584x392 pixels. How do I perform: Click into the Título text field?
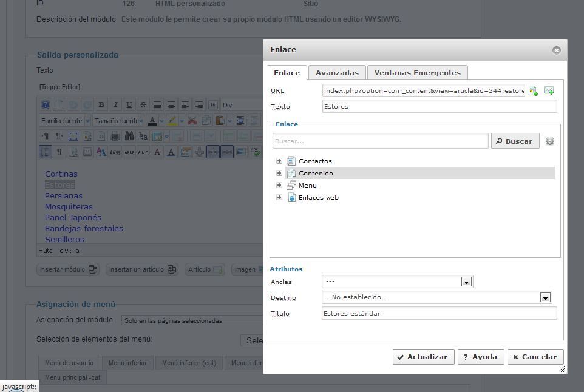coord(439,314)
